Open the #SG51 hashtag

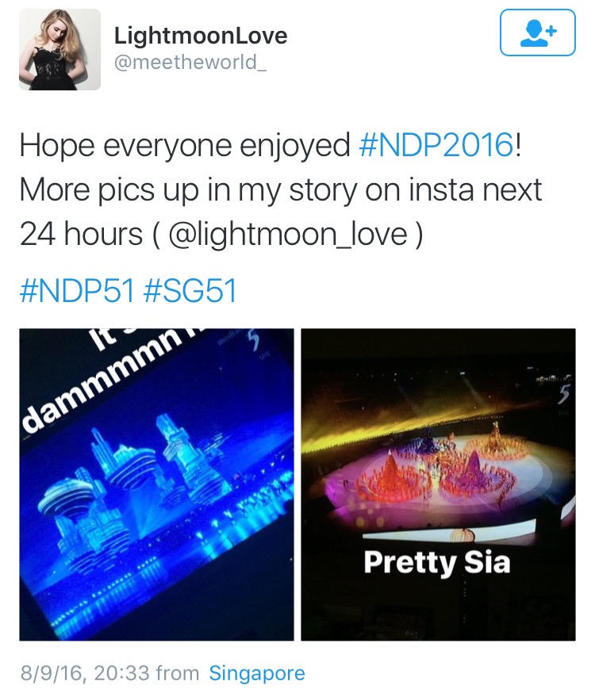pyautogui.click(x=190, y=291)
